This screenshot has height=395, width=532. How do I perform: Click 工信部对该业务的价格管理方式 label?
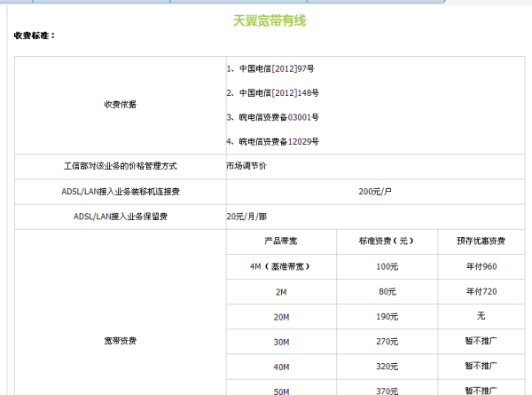[120, 166]
